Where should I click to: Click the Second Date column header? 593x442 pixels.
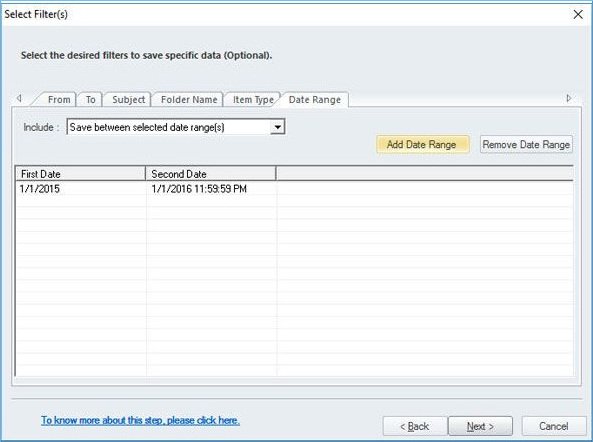click(x=211, y=174)
